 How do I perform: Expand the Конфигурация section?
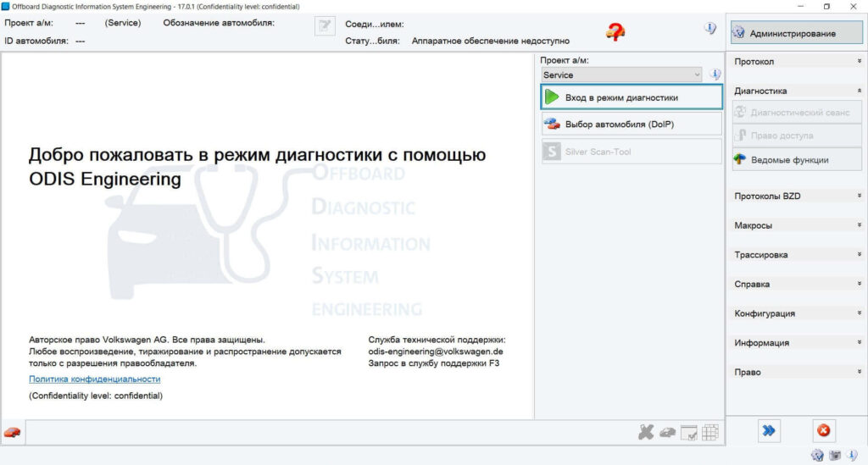click(796, 313)
